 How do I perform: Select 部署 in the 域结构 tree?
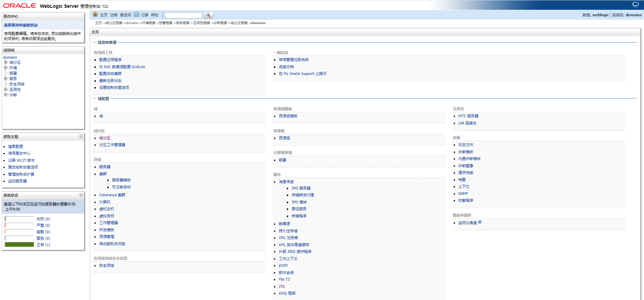pos(13,73)
